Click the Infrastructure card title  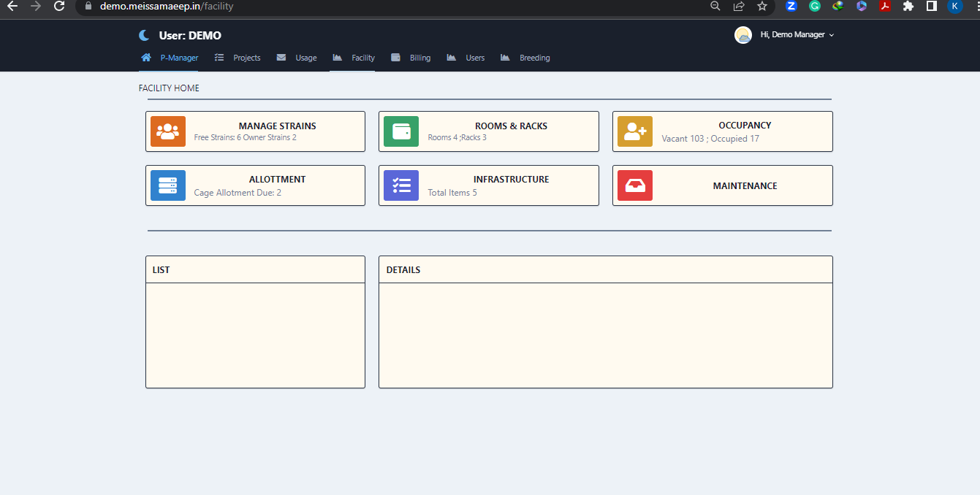tap(511, 179)
